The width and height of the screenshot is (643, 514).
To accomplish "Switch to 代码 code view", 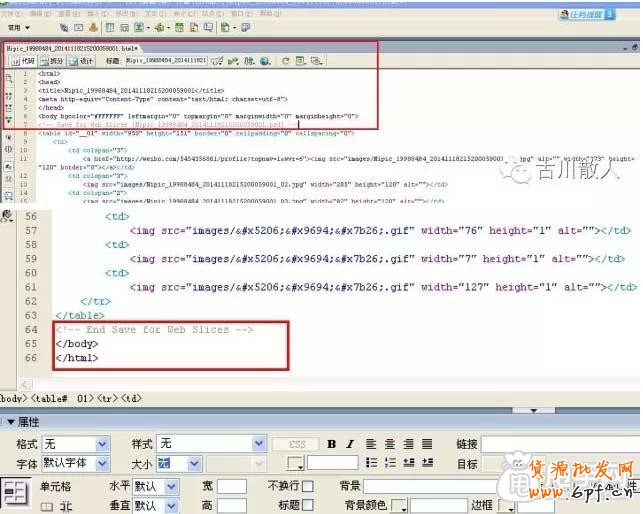I will (23, 61).
